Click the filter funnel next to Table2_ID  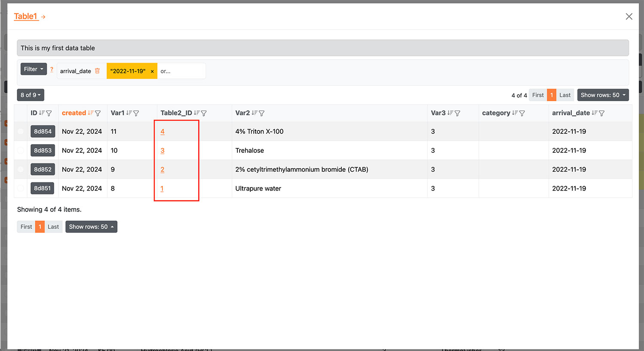pos(204,113)
